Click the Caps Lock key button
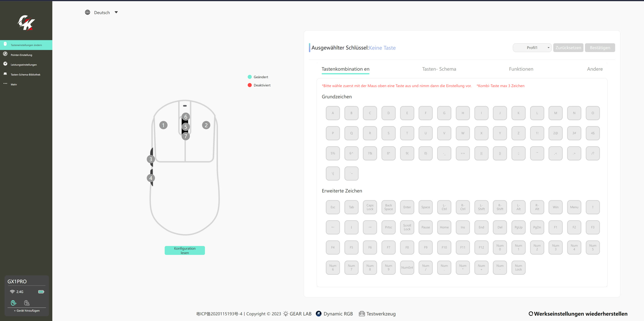Viewport: 644px width, 321px height. [x=370, y=207]
